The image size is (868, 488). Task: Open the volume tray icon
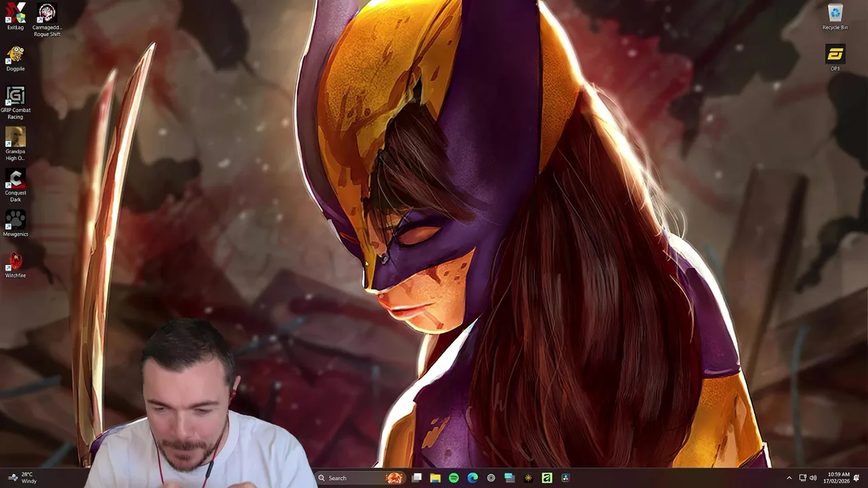click(x=813, y=478)
